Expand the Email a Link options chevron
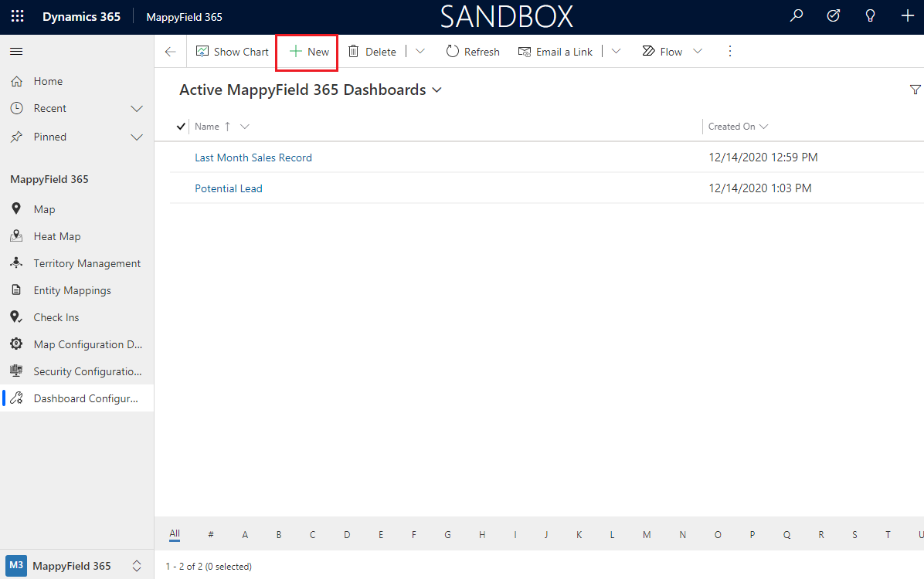Viewport: 924px width, 579px height. click(x=616, y=51)
